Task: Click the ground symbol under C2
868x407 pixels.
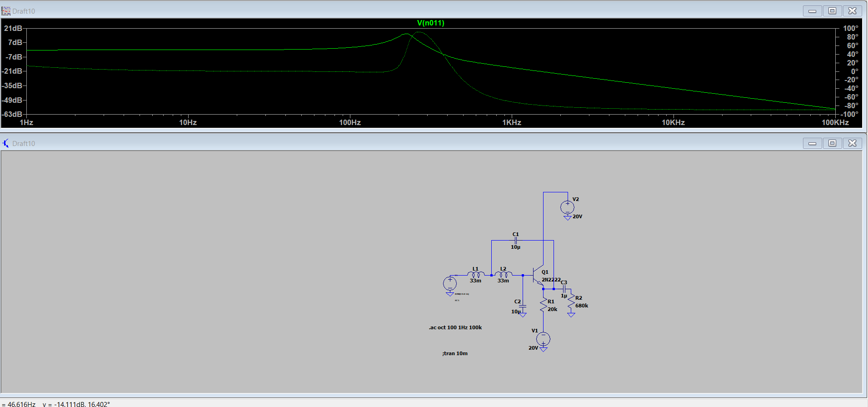Action: (523, 314)
